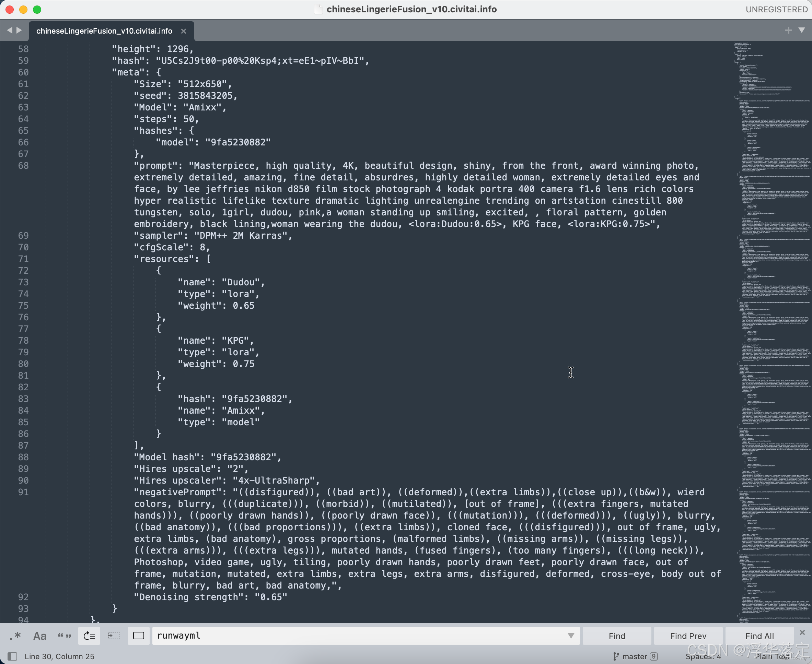The height and width of the screenshot is (664, 812).
Task: Close the civitai.info file tab
Action: [184, 31]
